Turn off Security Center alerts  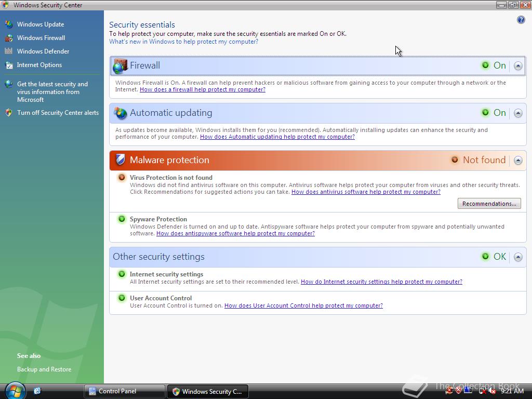(x=58, y=113)
